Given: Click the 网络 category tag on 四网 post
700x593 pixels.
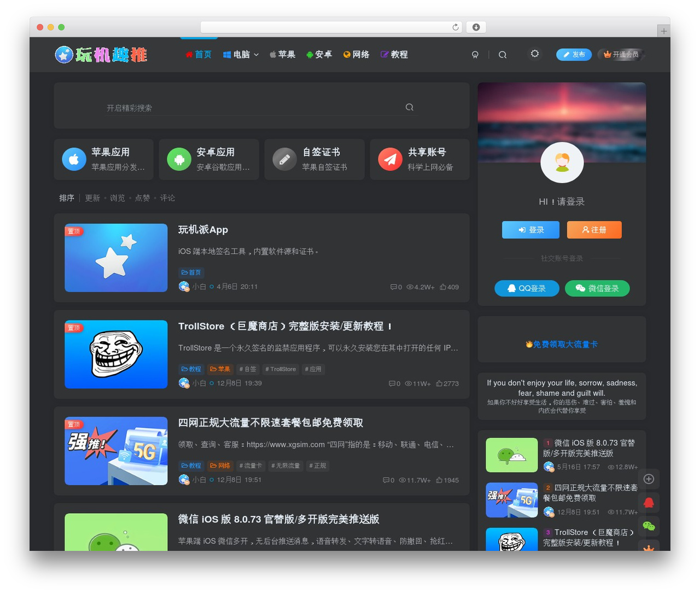Looking at the screenshot, I should [x=220, y=466].
